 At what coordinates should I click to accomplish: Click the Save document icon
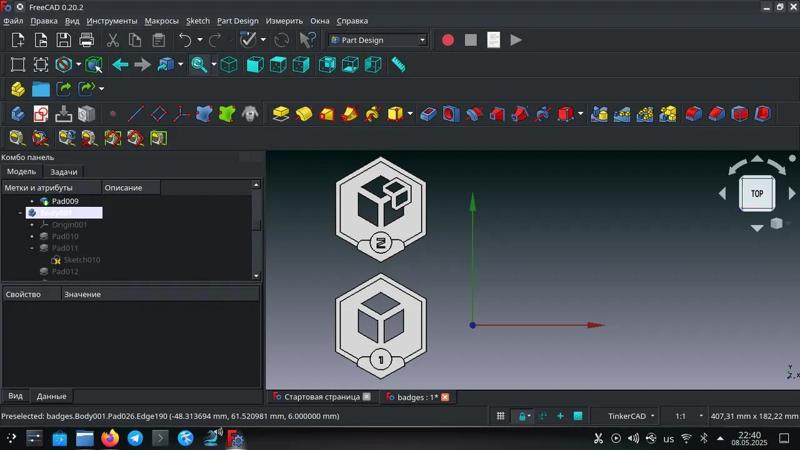pyautogui.click(x=64, y=40)
